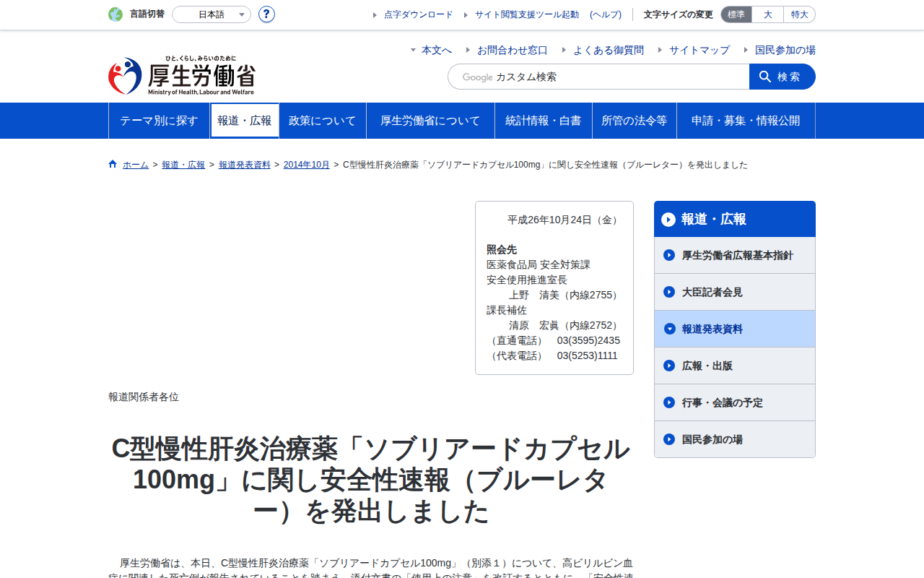
Task: Go to ホーム breadcrumb
Action: pyautogui.click(x=136, y=165)
